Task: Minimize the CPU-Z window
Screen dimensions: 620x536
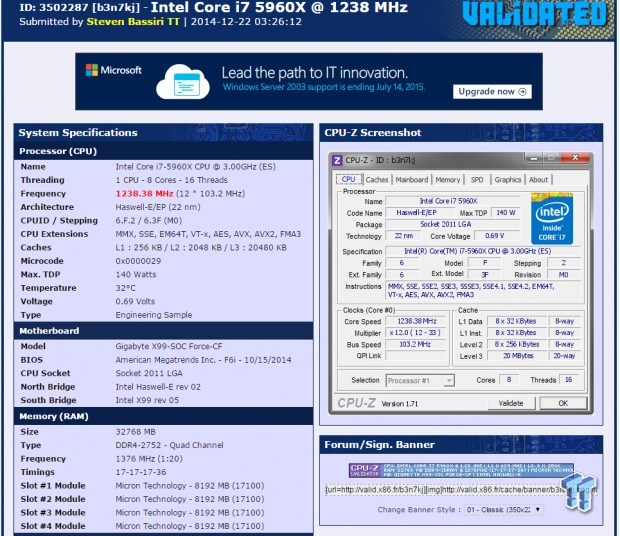Action: (533, 158)
